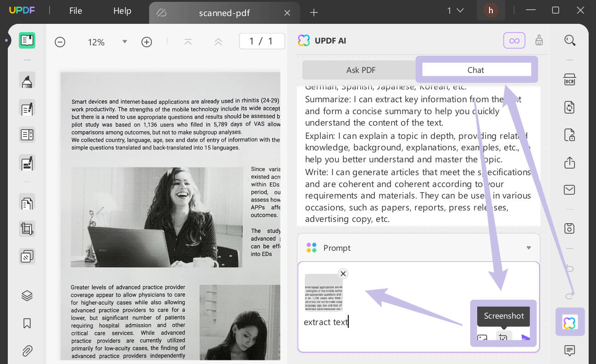This screenshot has height=364, width=596.
Task: Click the search icon
Action: 570,40
